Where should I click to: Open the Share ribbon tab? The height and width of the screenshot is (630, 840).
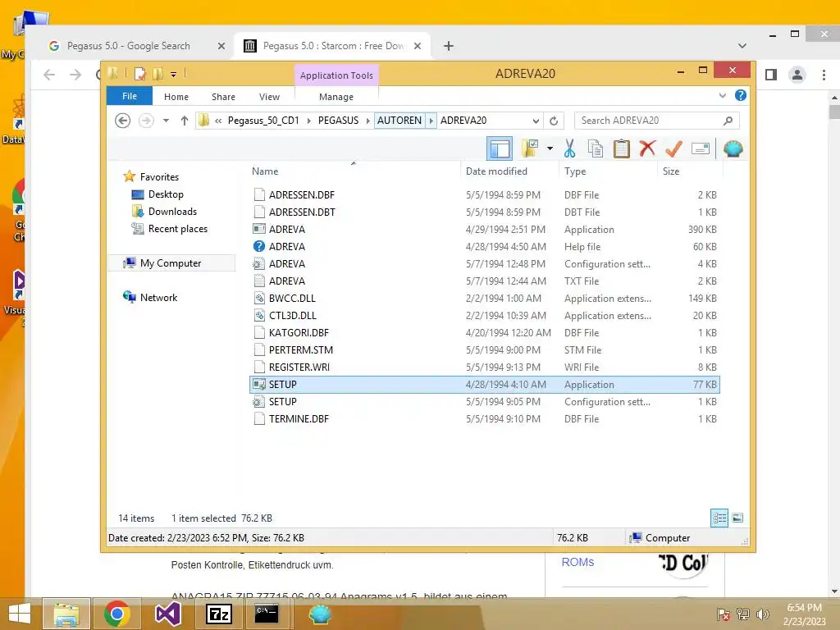click(223, 97)
